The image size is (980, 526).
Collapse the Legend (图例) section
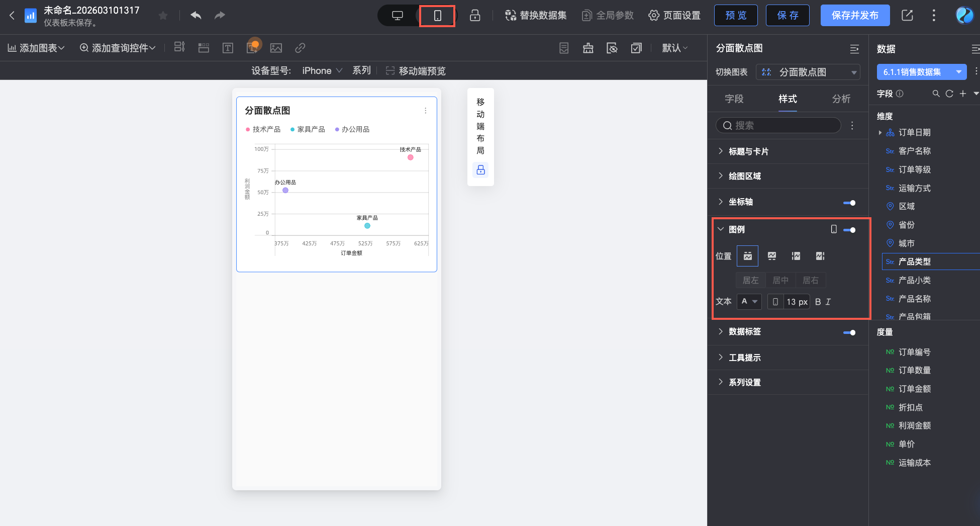pyautogui.click(x=720, y=229)
